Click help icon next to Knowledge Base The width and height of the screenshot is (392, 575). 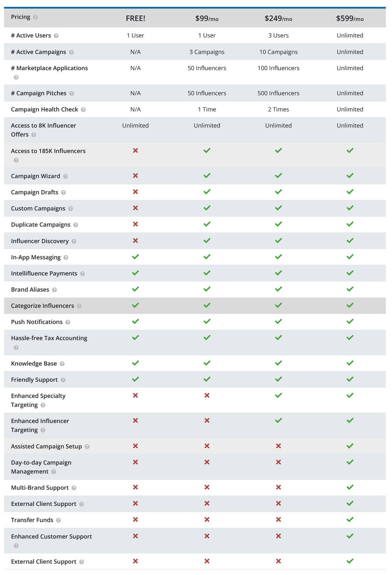(x=62, y=364)
